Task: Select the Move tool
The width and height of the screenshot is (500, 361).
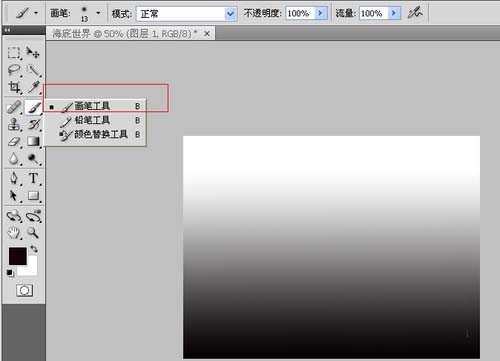Action: point(33,52)
